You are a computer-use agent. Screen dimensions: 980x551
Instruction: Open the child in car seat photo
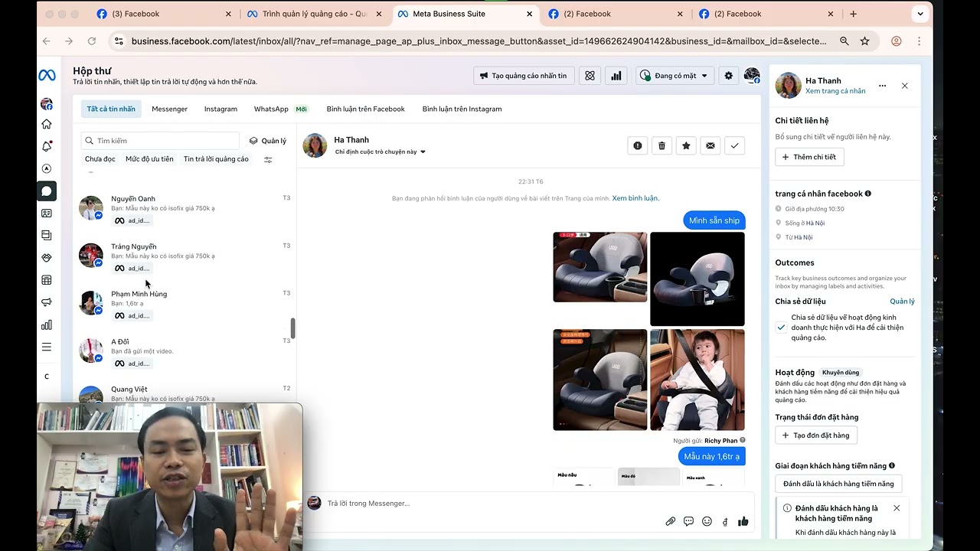[697, 380]
